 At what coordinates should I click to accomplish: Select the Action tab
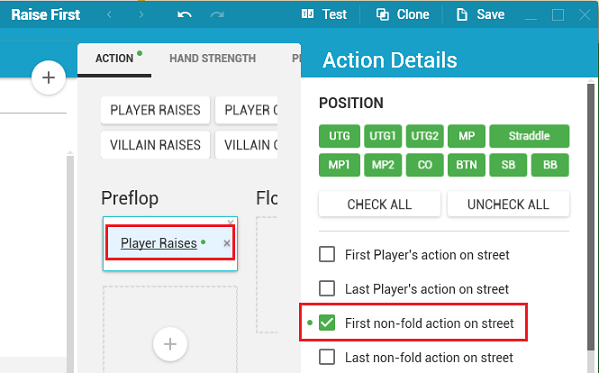[114, 58]
